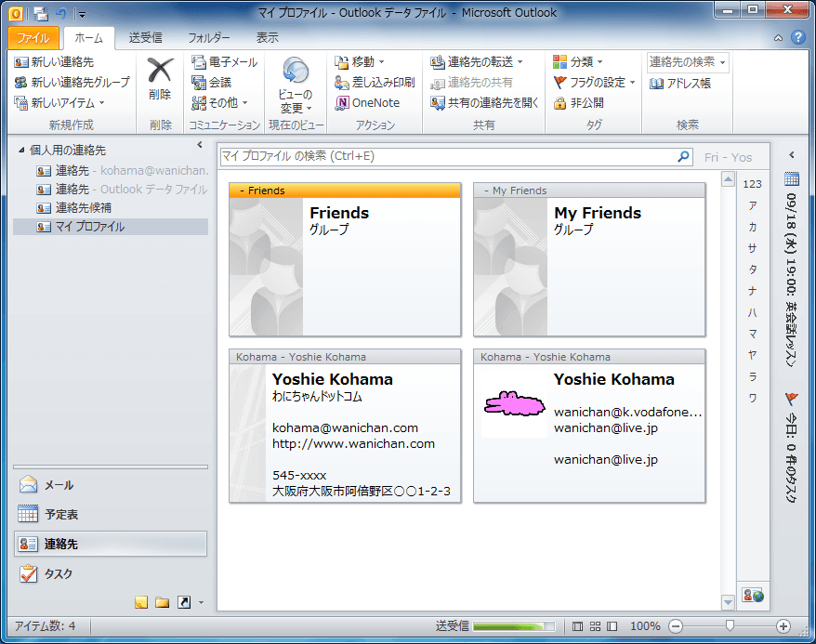This screenshot has width=816, height=644.
Task: Jump to ナ in contact index
Action: tap(752, 291)
